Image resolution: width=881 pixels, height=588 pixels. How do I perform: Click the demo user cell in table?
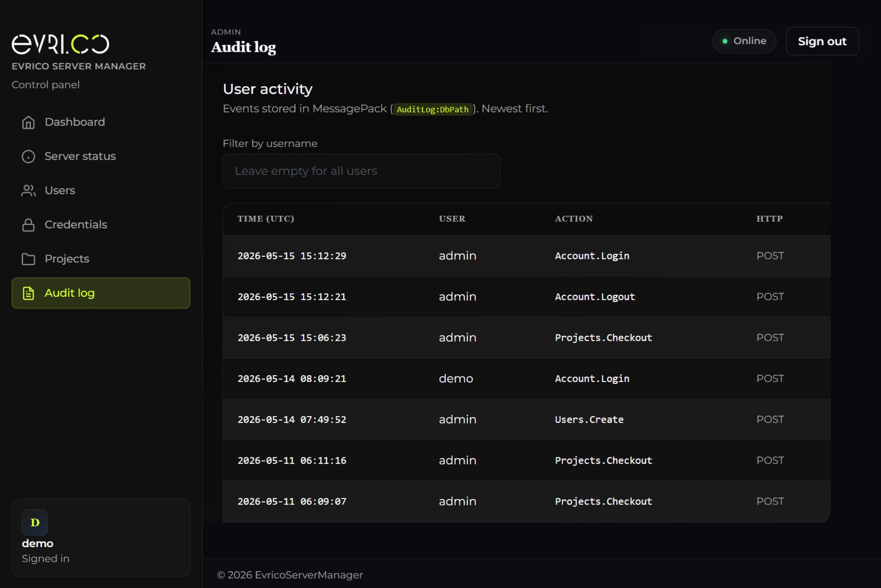click(x=456, y=378)
